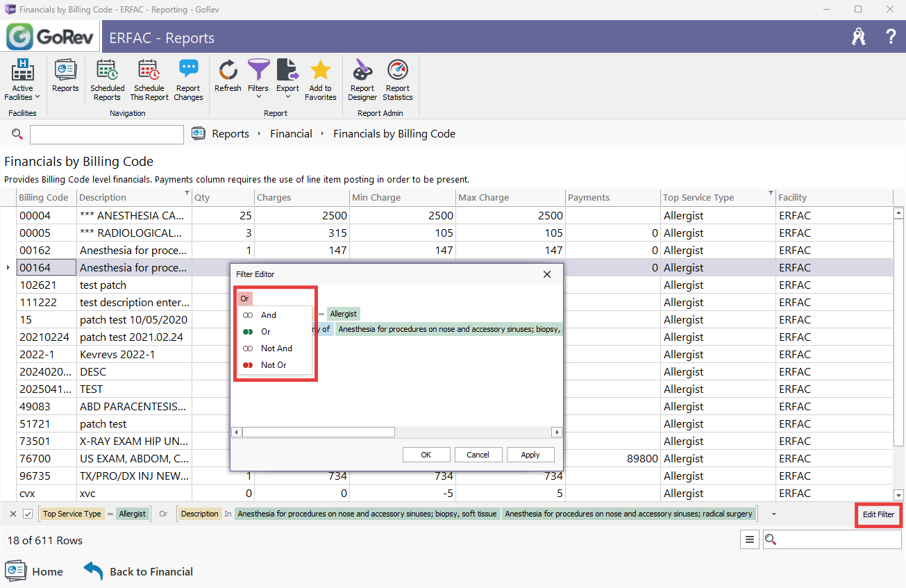Click Apply in the Filter Editor
This screenshot has height=588, width=906.
530,455
